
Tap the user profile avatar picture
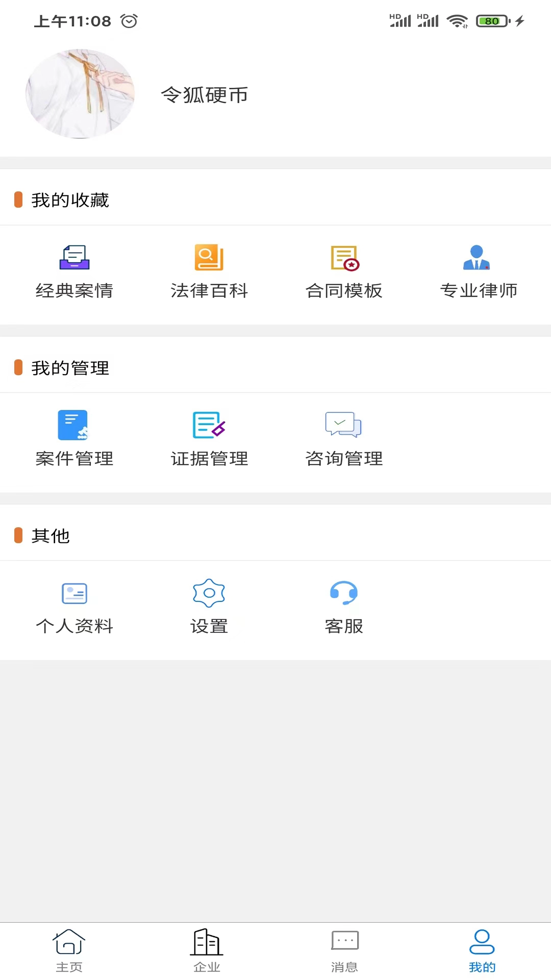coord(80,94)
